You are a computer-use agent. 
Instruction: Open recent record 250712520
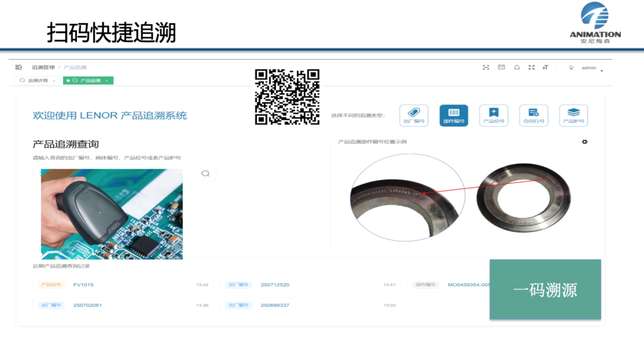point(310,284)
